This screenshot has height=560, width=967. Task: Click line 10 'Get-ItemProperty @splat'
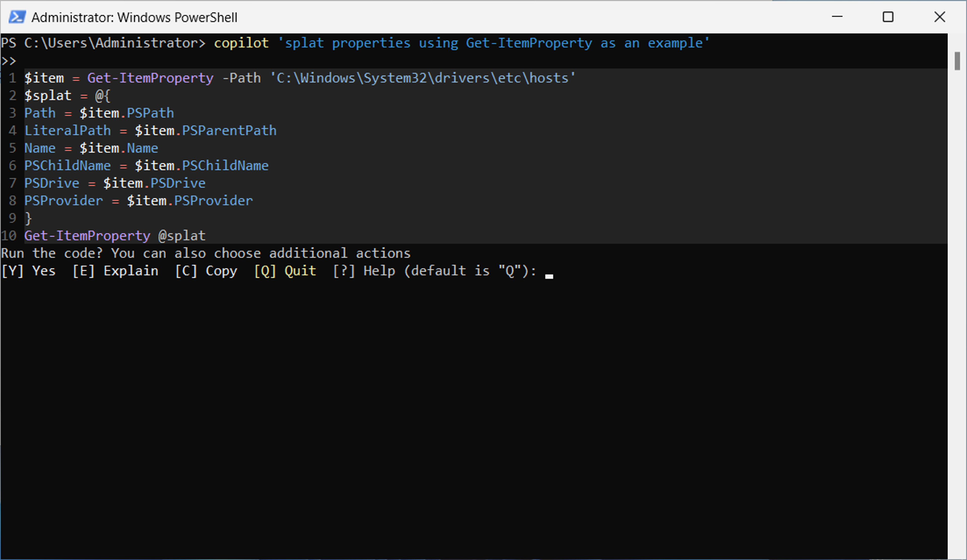point(115,236)
